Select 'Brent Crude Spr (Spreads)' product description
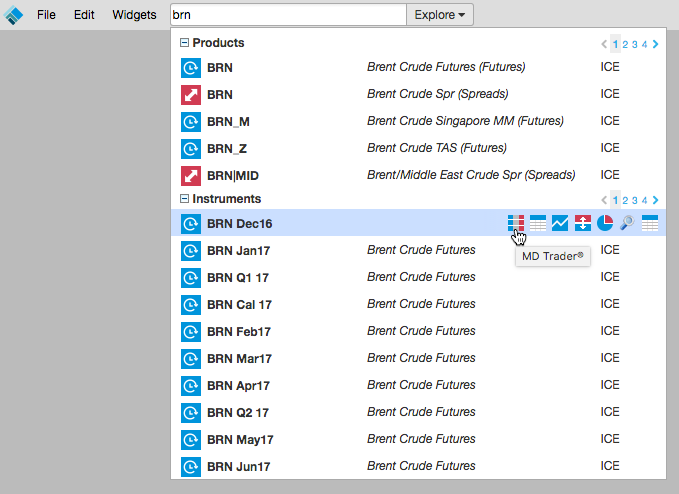 [437, 94]
